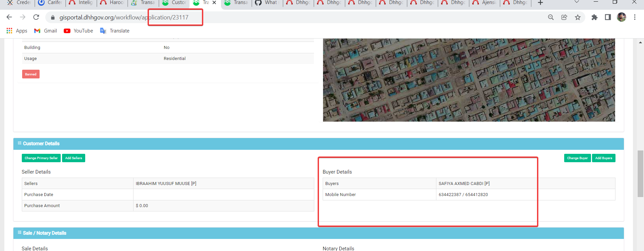Expand the tab search chevron
The image size is (644, 251).
coord(577,2)
